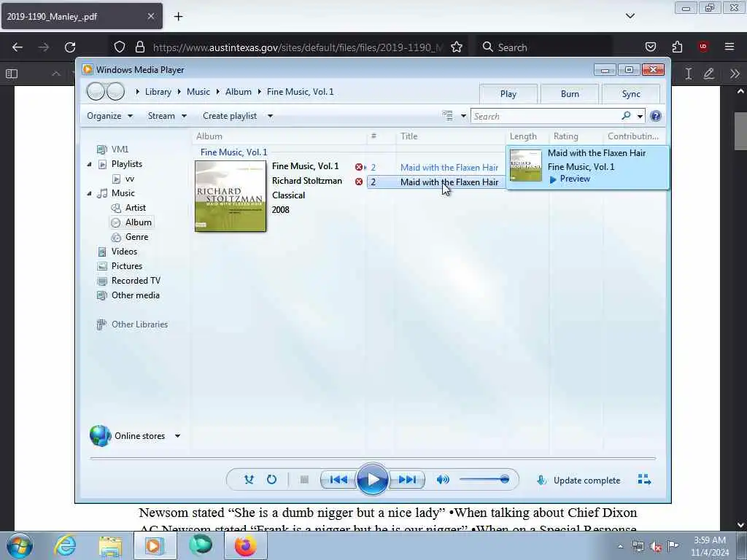Switch to the Play tab
The width and height of the screenshot is (747, 560).
508,94
